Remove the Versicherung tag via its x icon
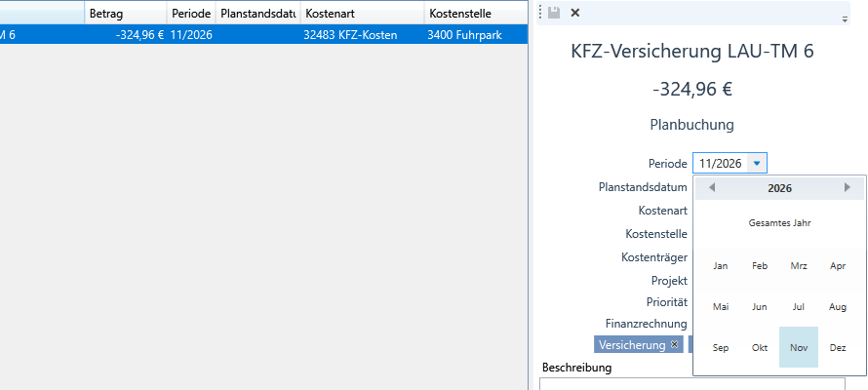868x390 pixels. pyautogui.click(x=675, y=345)
